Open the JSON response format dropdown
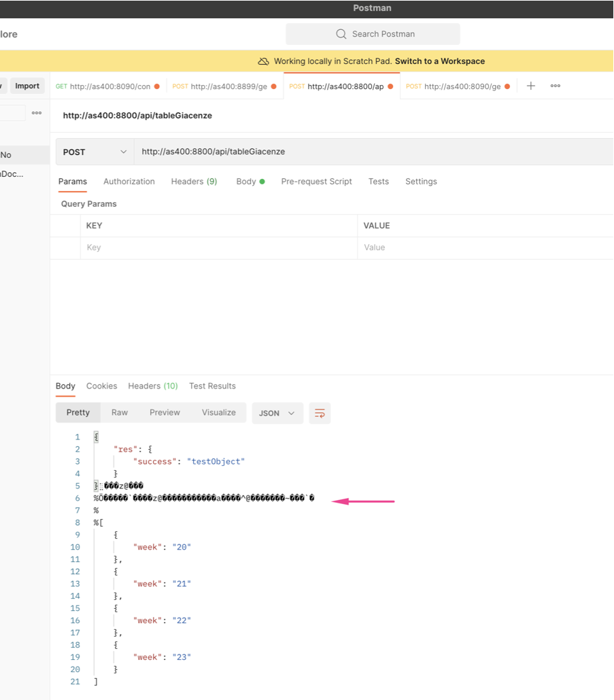This screenshot has width=614, height=700. click(277, 414)
